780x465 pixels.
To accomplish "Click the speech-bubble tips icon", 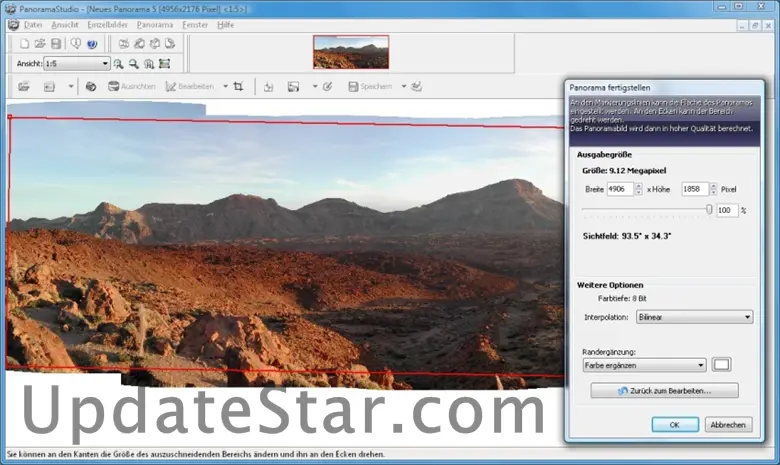I will (76, 44).
